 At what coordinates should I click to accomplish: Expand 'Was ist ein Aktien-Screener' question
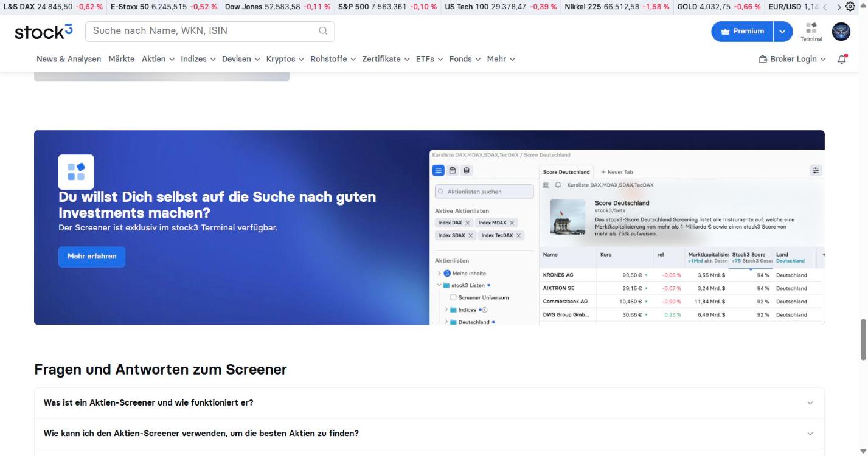click(429, 402)
